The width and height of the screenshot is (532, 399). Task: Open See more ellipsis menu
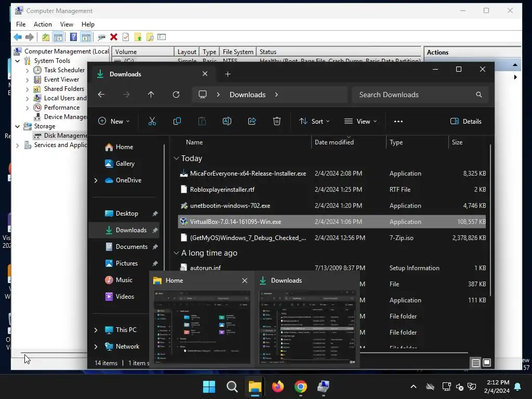coord(398,121)
